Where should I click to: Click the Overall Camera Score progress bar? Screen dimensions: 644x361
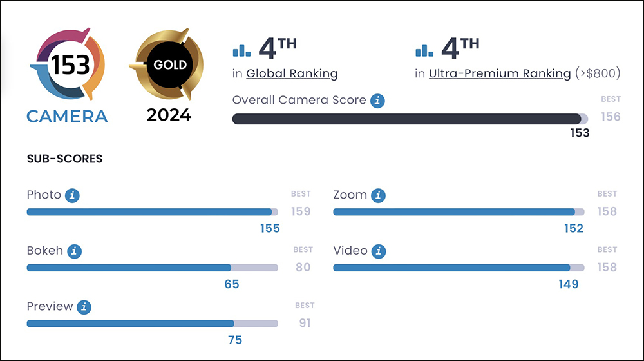pyautogui.click(x=410, y=119)
